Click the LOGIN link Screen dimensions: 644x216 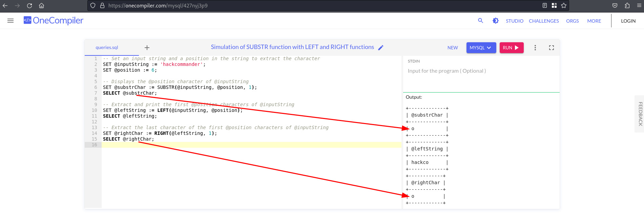pos(628,21)
